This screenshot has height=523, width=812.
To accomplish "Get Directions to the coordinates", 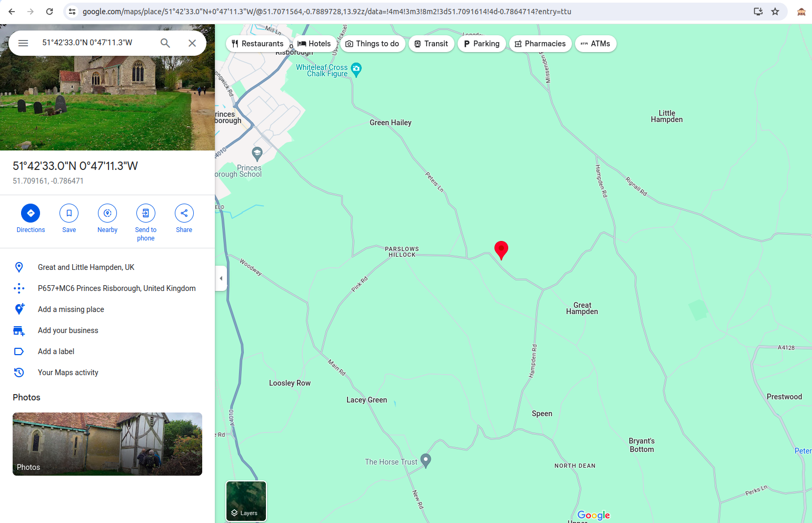I will pyautogui.click(x=31, y=219).
